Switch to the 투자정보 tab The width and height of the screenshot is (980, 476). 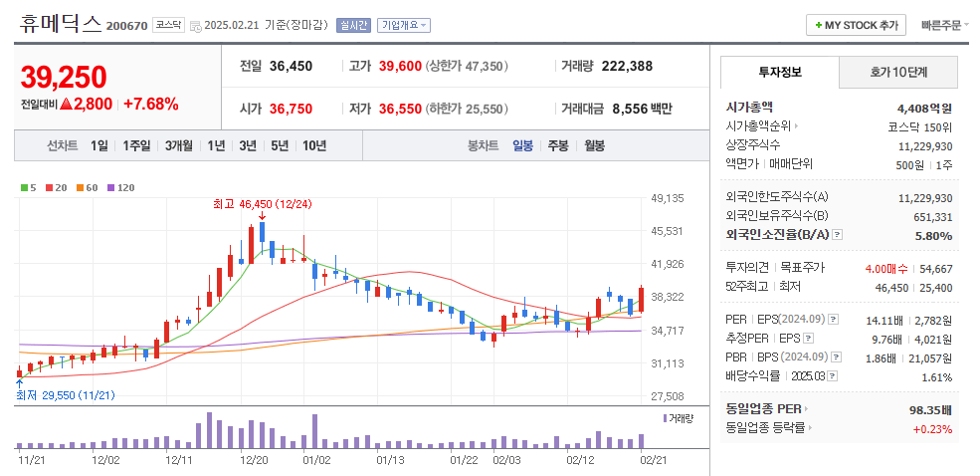[780, 72]
